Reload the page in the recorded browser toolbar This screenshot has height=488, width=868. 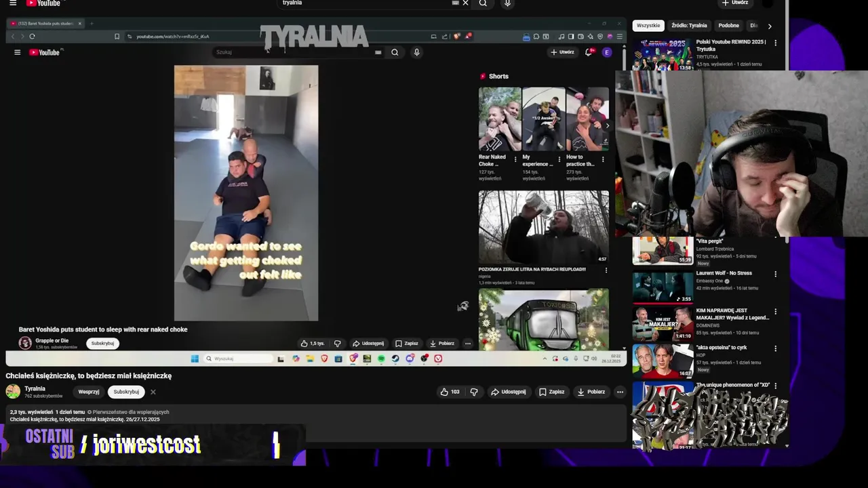[x=32, y=36]
